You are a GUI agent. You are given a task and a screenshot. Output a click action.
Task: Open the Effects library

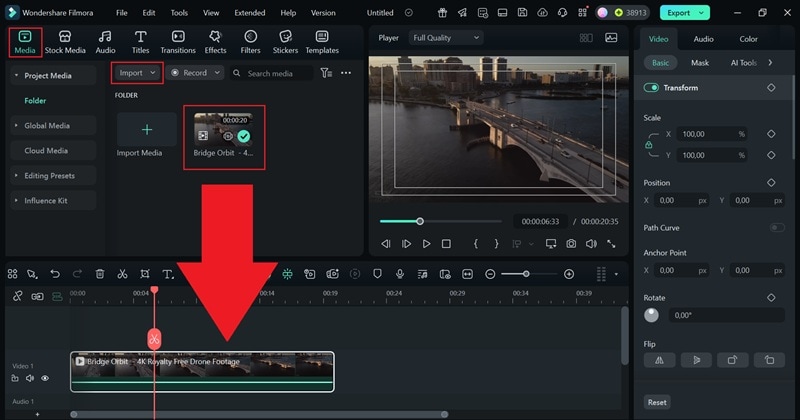(215, 42)
